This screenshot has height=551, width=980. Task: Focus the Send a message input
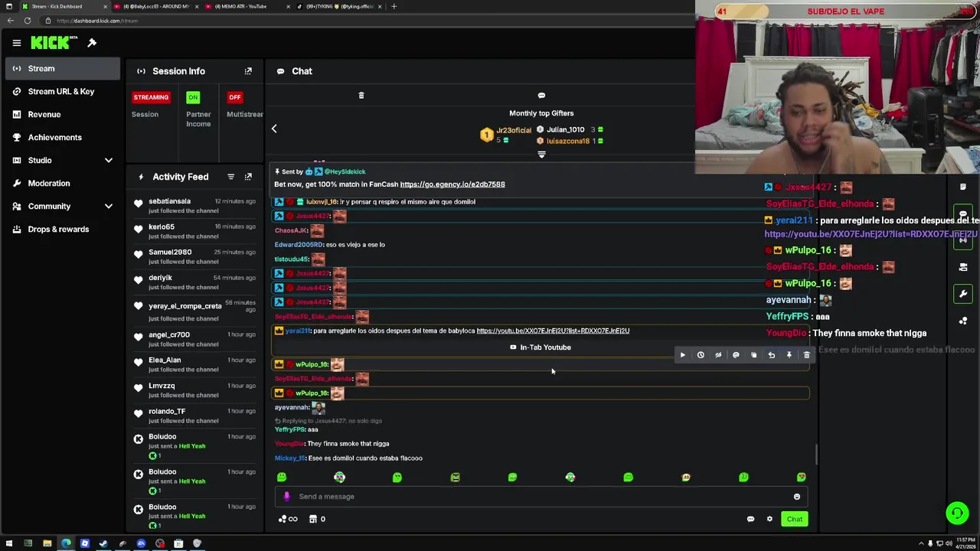[x=542, y=497]
